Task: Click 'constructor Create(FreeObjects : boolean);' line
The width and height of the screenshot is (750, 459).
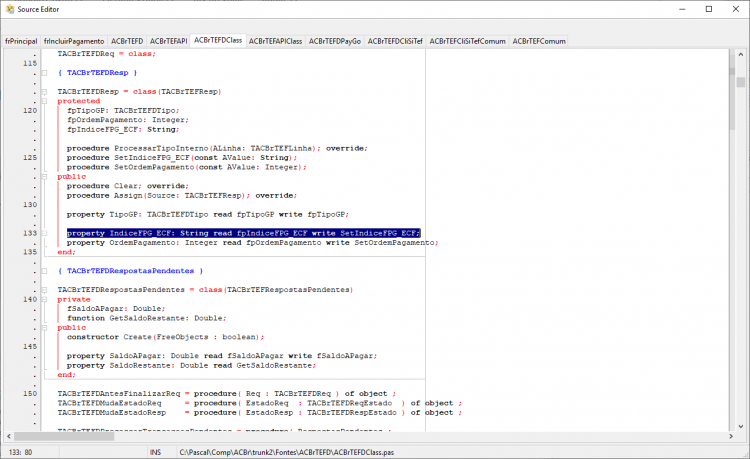Action: (x=165, y=337)
